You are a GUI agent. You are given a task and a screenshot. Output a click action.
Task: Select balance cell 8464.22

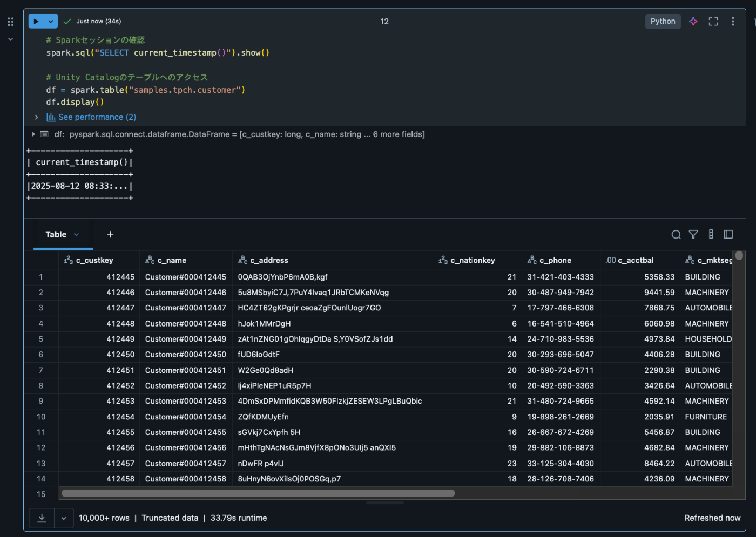pyautogui.click(x=640, y=464)
